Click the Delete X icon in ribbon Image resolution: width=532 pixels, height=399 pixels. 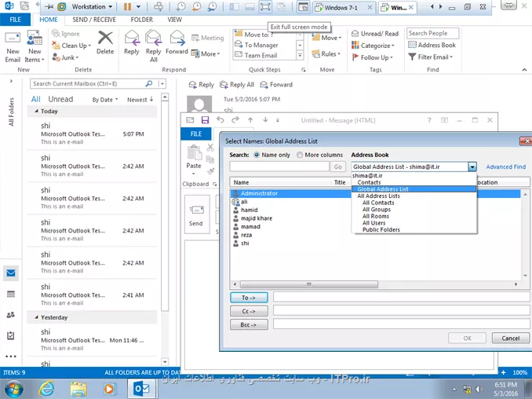(x=105, y=38)
